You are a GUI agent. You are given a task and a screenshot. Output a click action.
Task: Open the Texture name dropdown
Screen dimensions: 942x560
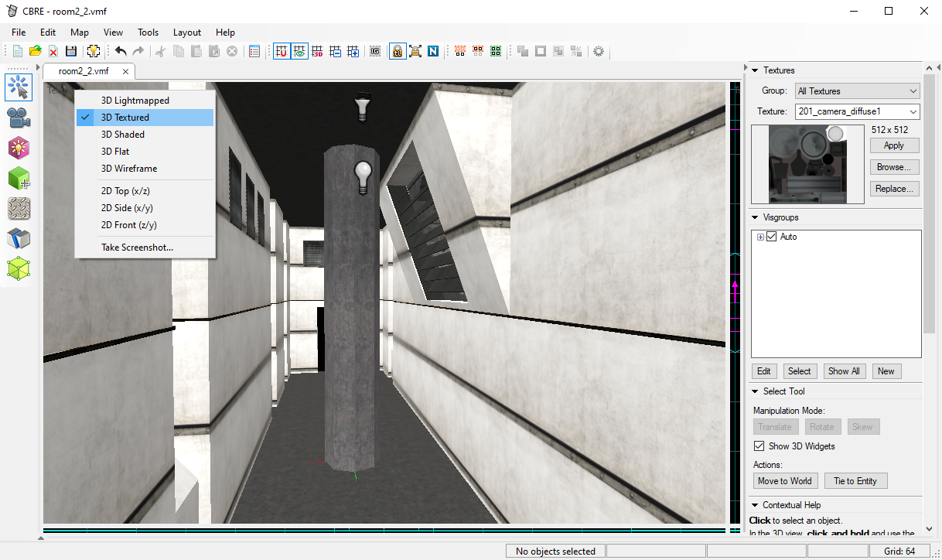tap(858, 112)
